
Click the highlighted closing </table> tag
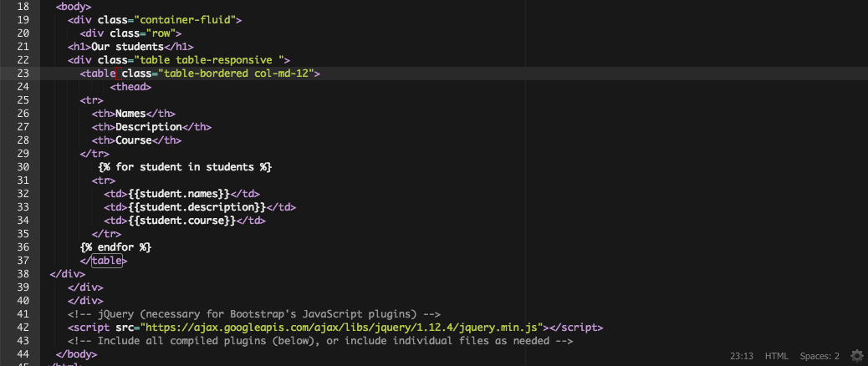click(x=104, y=261)
